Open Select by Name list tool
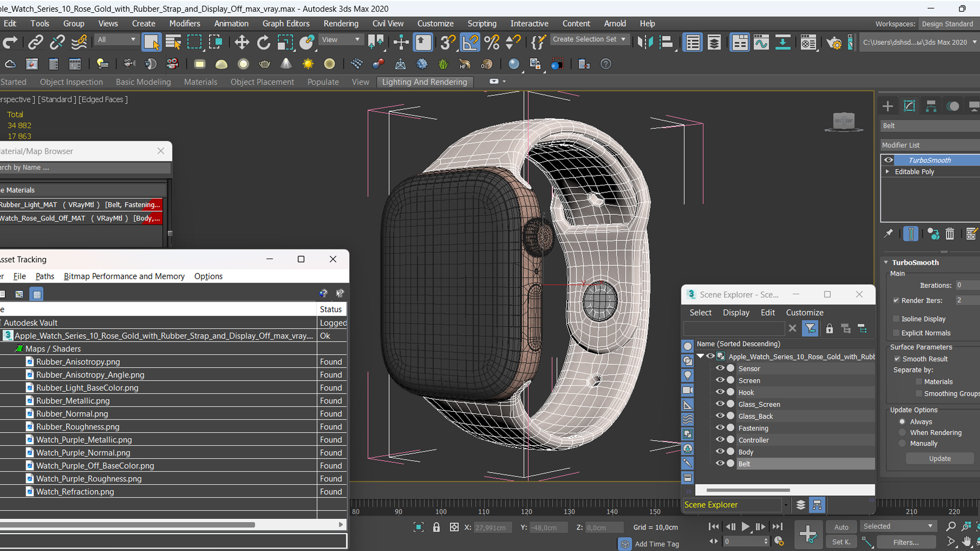Image resolution: width=980 pixels, height=551 pixels. [174, 42]
